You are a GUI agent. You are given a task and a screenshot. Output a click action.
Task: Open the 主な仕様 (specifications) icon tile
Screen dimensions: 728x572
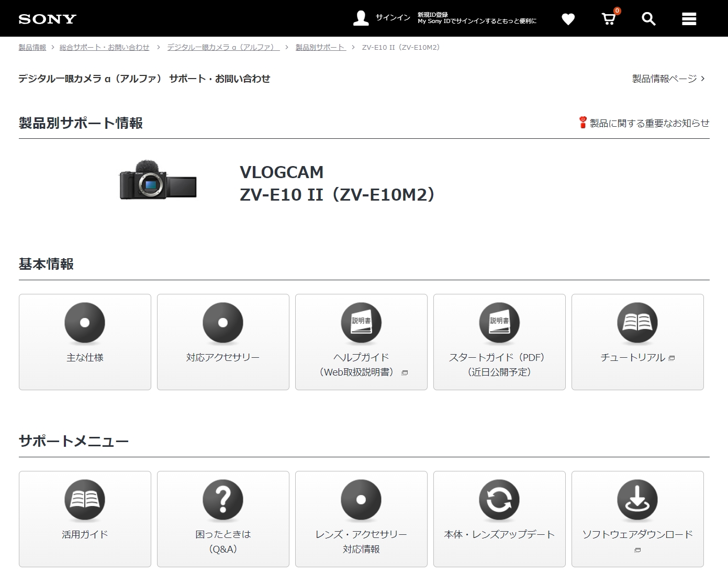pos(85,323)
